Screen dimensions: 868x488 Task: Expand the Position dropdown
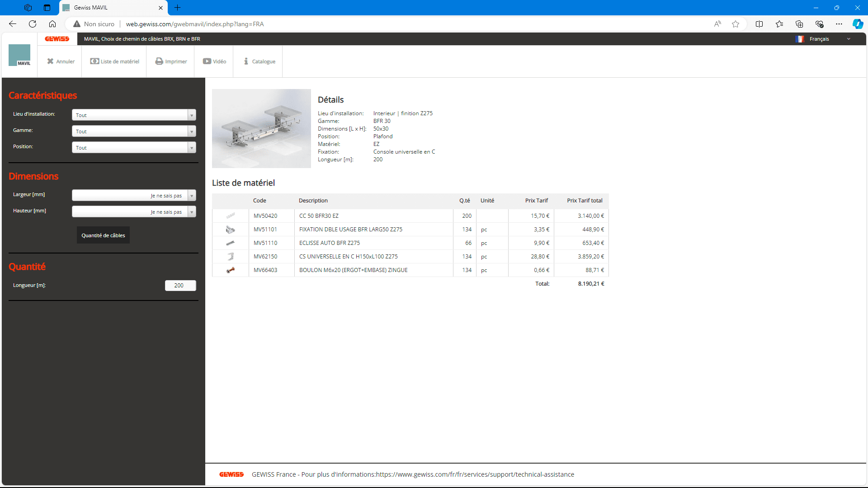(134, 147)
